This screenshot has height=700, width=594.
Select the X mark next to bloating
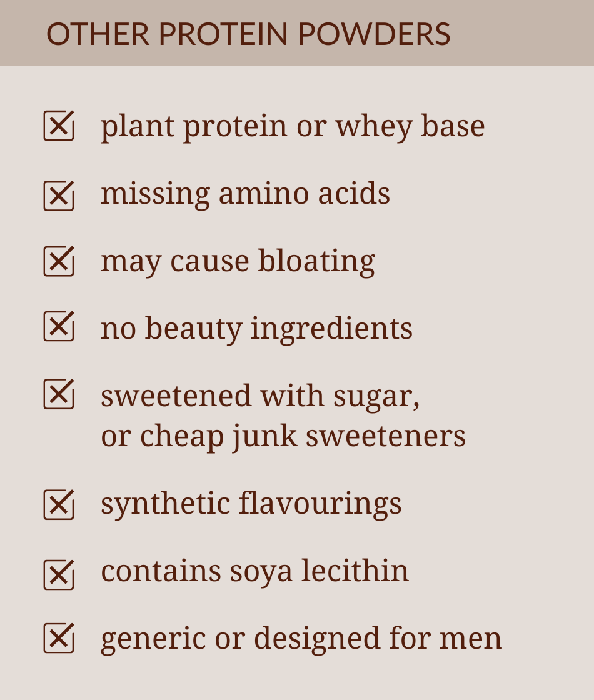point(59,261)
